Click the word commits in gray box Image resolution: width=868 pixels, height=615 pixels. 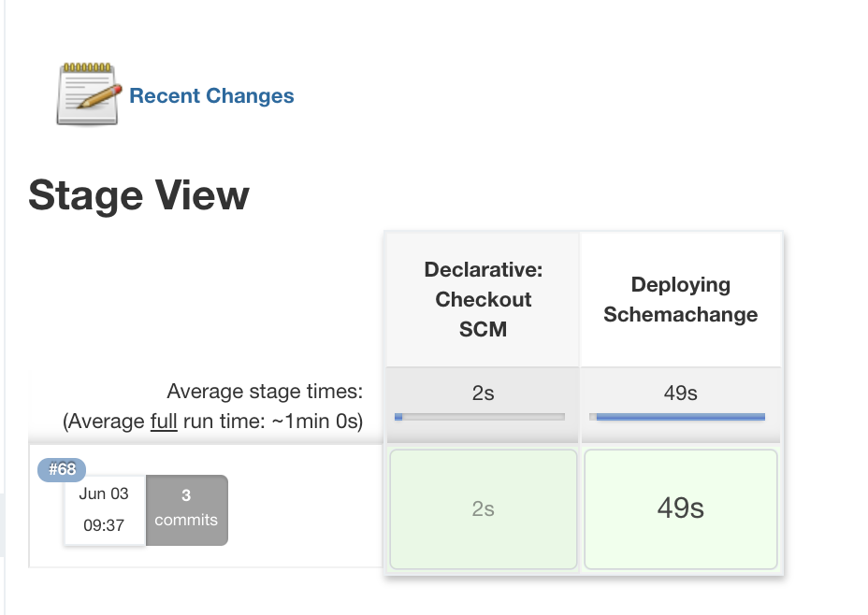coord(186,521)
